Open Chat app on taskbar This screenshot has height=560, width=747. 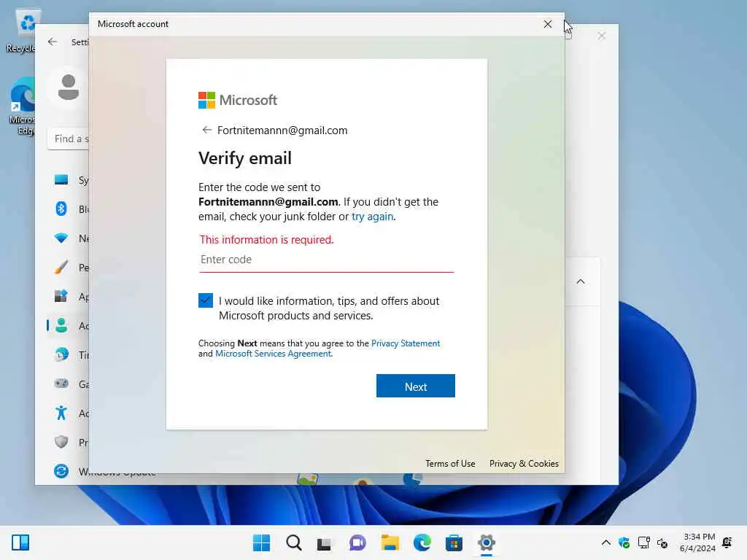click(357, 542)
